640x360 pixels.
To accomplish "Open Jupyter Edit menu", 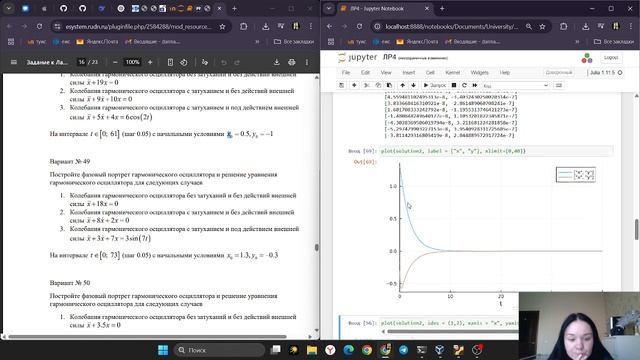I will tap(365, 73).
